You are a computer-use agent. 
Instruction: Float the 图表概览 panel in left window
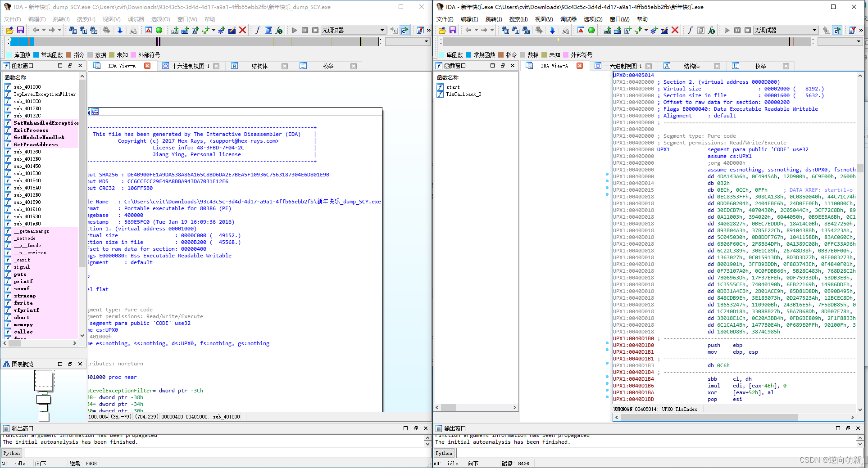(x=70, y=364)
